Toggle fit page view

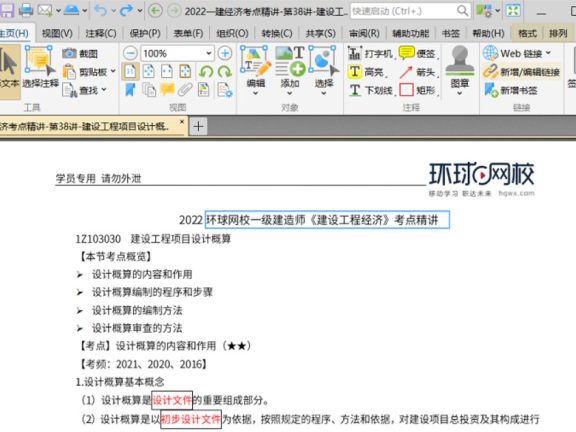[148, 71]
